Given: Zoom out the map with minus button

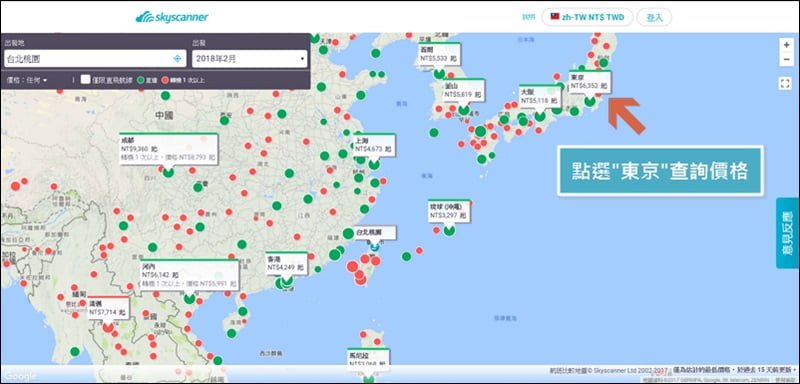Looking at the screenshot, I should (x=786, y=59).
